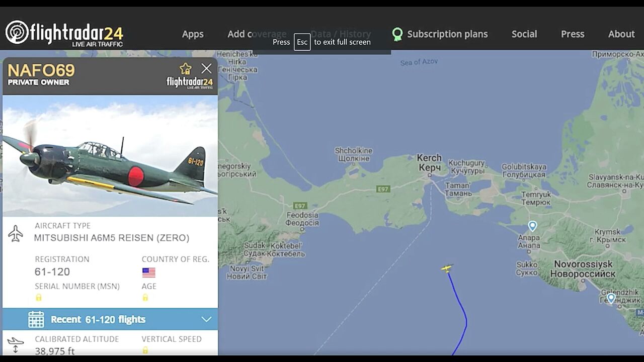Click the E97 road shield near Kerch
Viewport: 644px width, 362px height.
coord(383,189)
